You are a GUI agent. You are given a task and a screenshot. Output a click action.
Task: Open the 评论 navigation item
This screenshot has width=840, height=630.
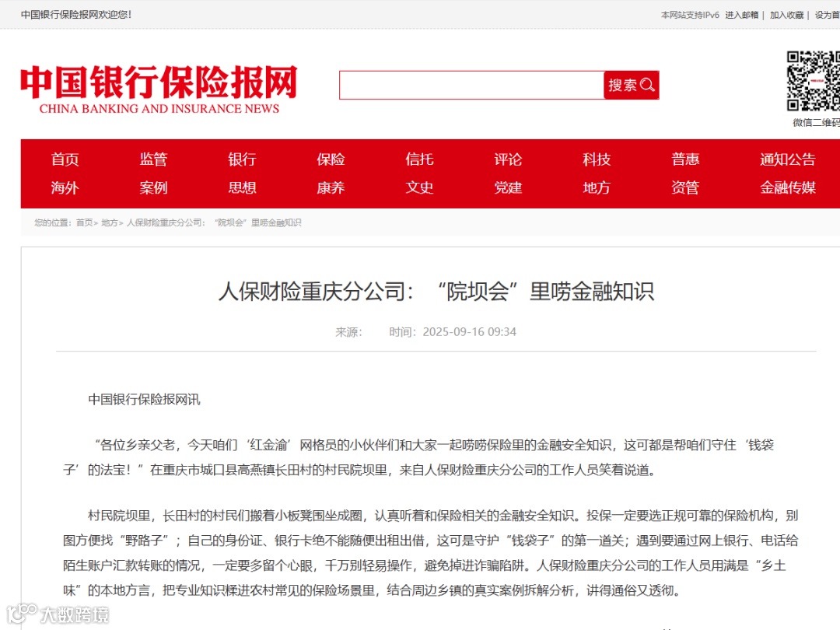508,159
